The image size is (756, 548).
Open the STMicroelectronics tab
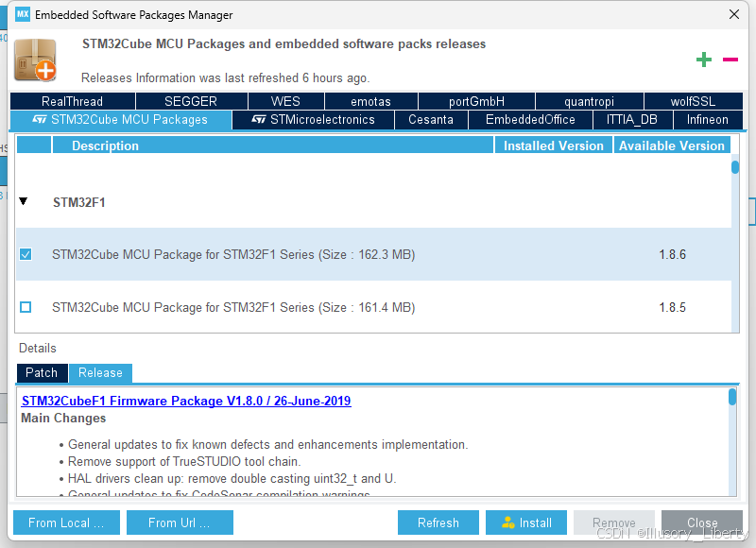(x=314, y=120)
